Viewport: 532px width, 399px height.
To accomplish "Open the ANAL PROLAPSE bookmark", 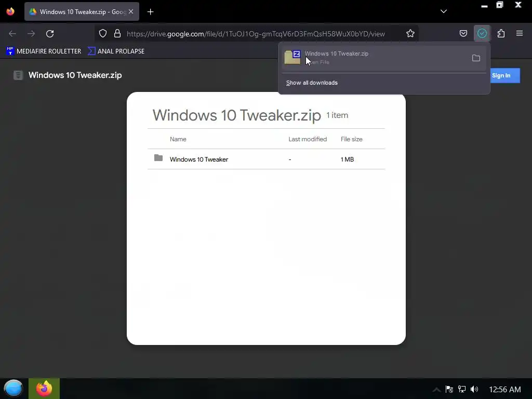I will point(116,51).
